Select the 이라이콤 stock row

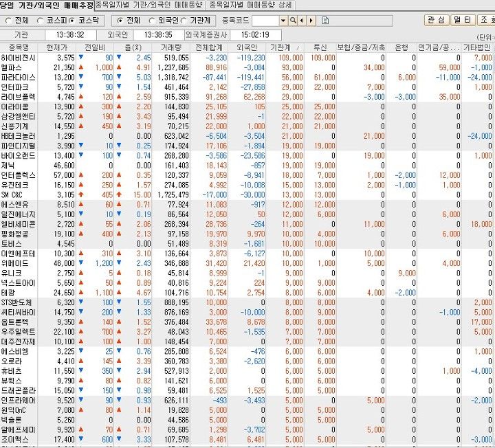246,107
